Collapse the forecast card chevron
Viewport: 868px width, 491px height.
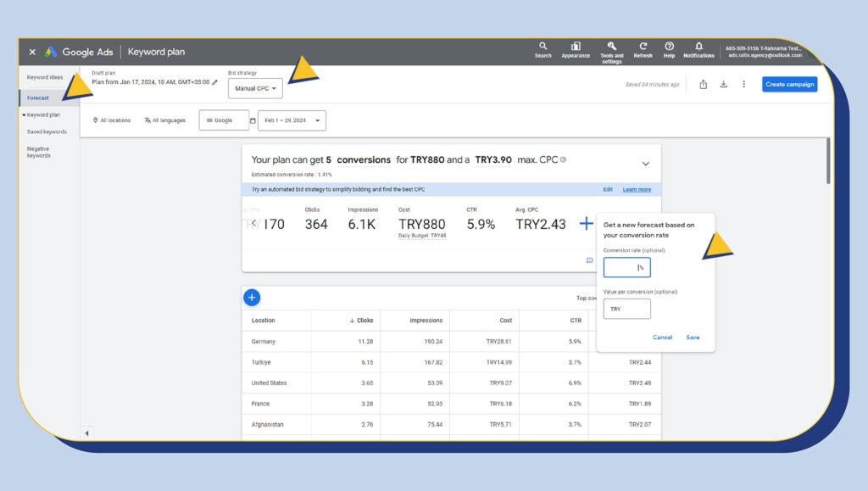645,164
